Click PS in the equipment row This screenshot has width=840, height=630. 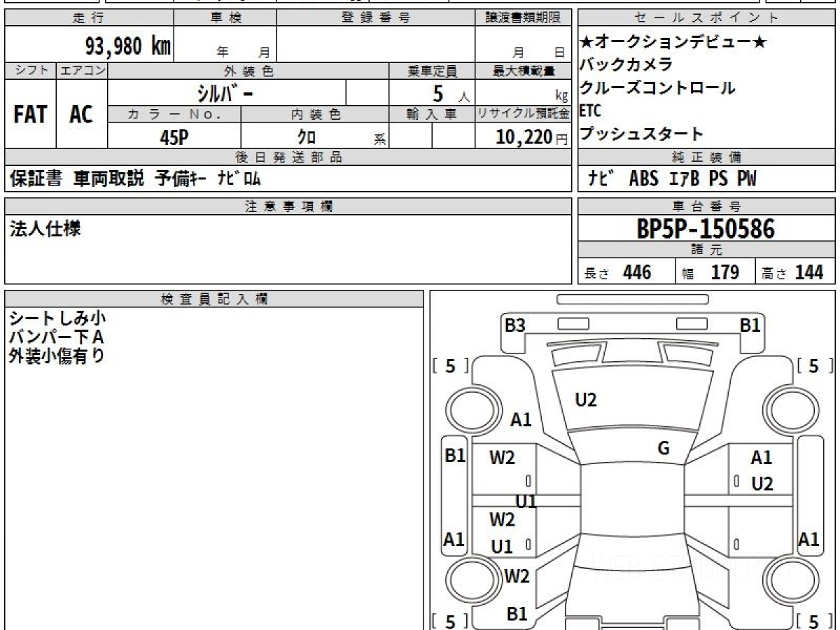(x=717, y=179)
